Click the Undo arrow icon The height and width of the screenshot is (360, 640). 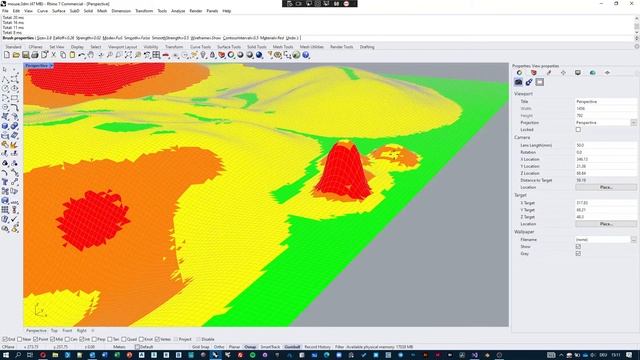click(82, 55)
